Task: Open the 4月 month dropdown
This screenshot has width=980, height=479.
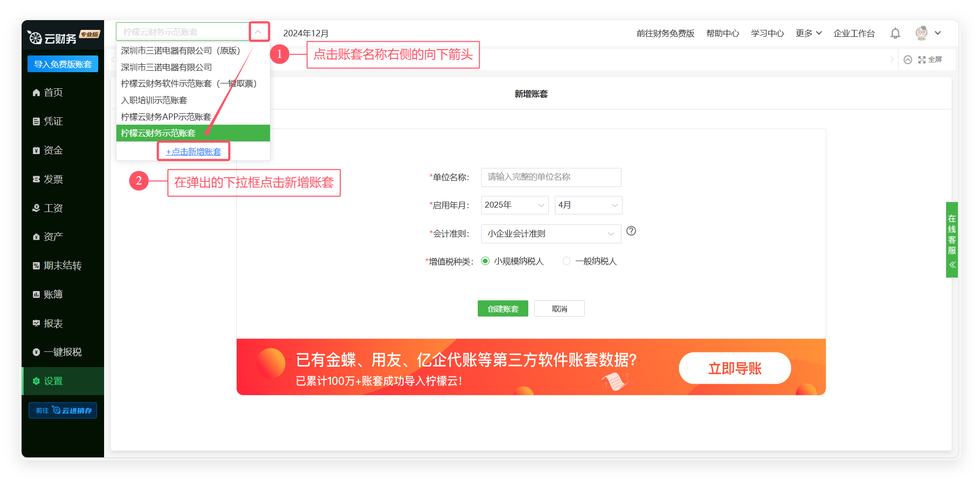Action: click(x=588, y=205)
